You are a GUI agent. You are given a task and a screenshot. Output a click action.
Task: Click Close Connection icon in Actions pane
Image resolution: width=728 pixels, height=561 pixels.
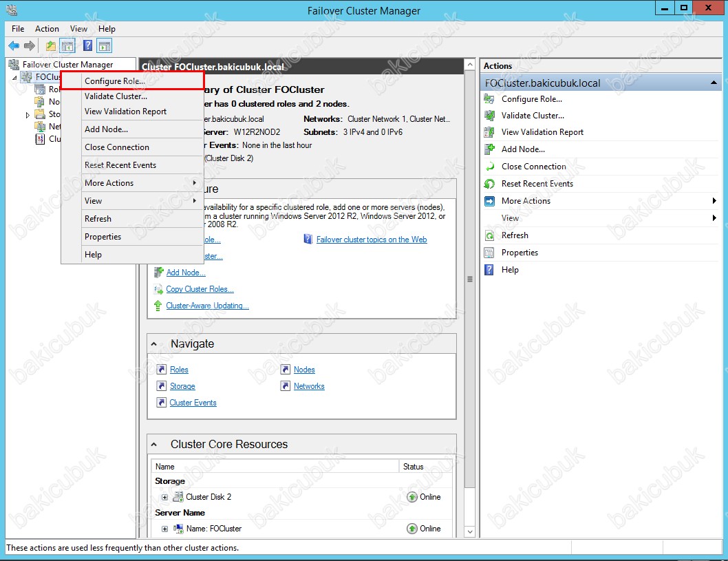489,167
